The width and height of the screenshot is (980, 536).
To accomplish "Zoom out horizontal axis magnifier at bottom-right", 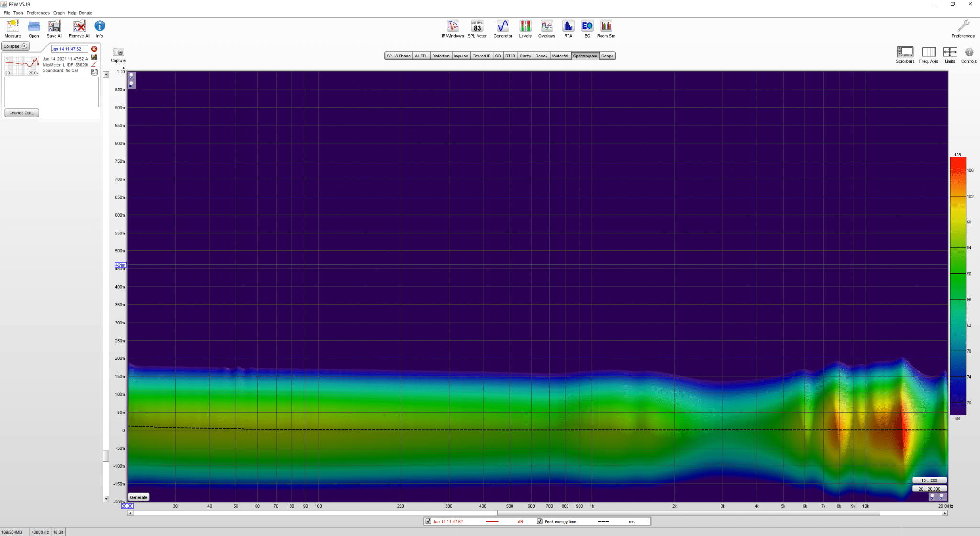I will click(932, 497).
